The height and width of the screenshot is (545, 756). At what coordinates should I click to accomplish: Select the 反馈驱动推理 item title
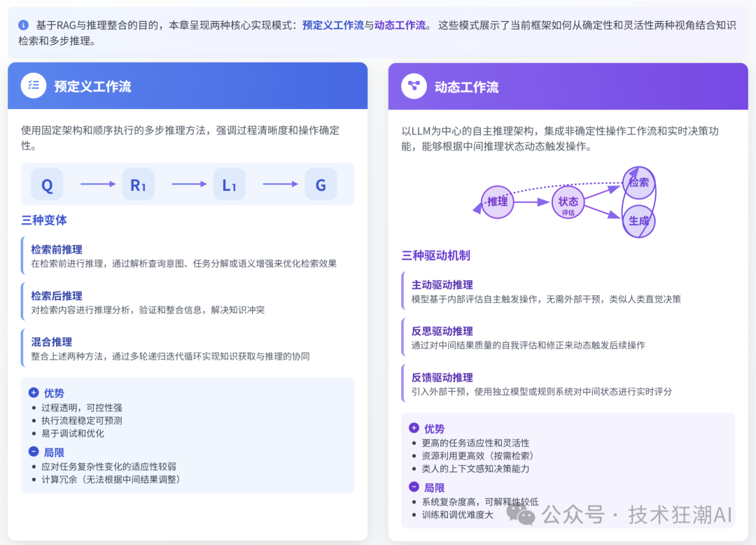coord(442,377)
